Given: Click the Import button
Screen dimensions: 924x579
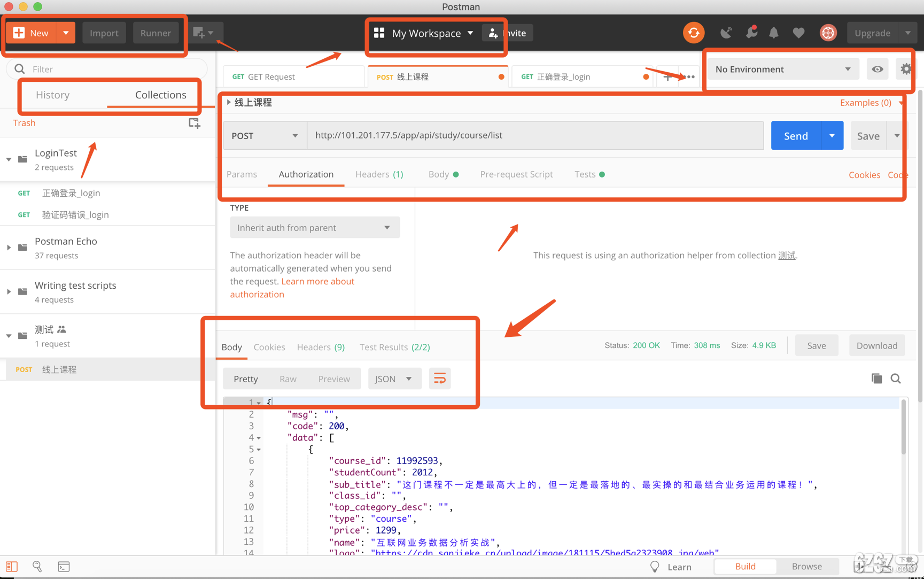Looking at the screenshot, I should 104,33.
